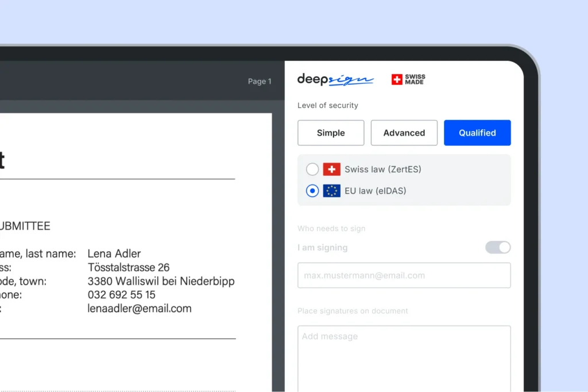588x392 pixels.
Task: Select the EU law (eIDAS) radio button
Action: coord(312,191)
